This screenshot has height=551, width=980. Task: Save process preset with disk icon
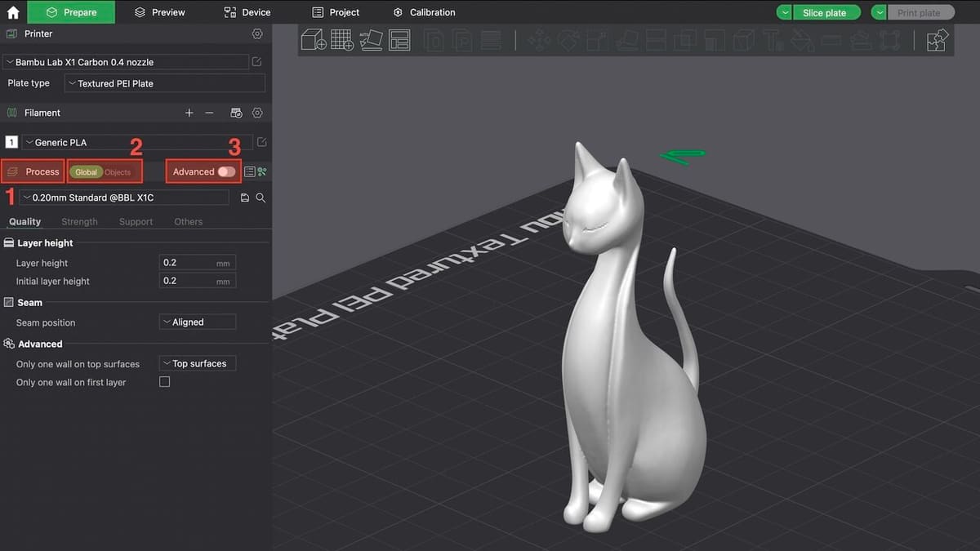pos(245,198)
